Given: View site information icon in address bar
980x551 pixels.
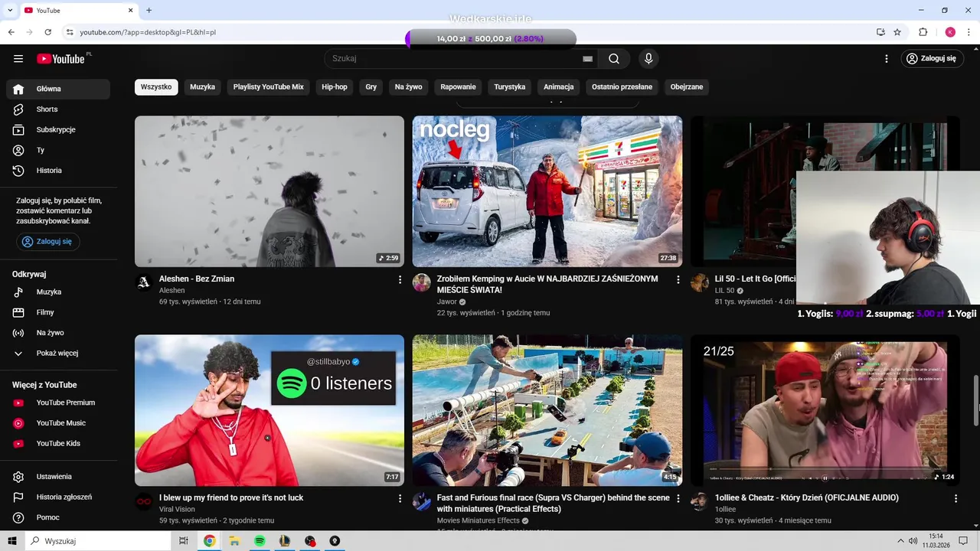Looking at the screenshot, I should 70,32.
